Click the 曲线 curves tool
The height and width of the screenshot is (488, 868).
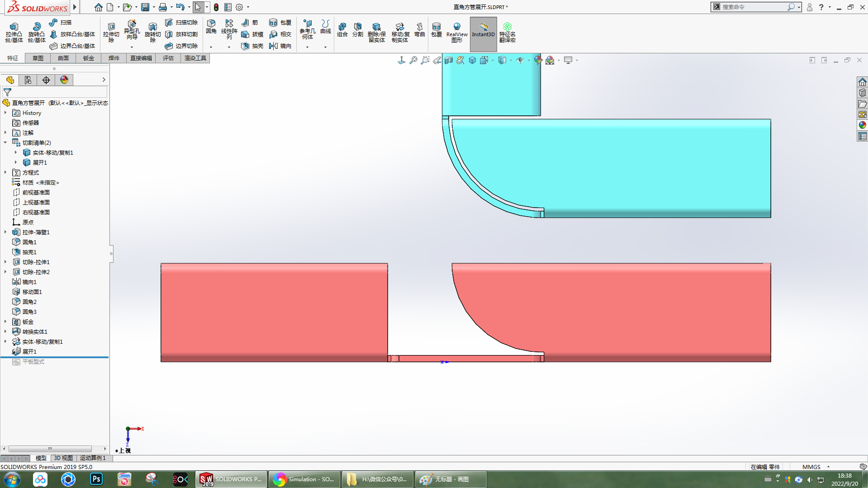click(x=325, y=27)
